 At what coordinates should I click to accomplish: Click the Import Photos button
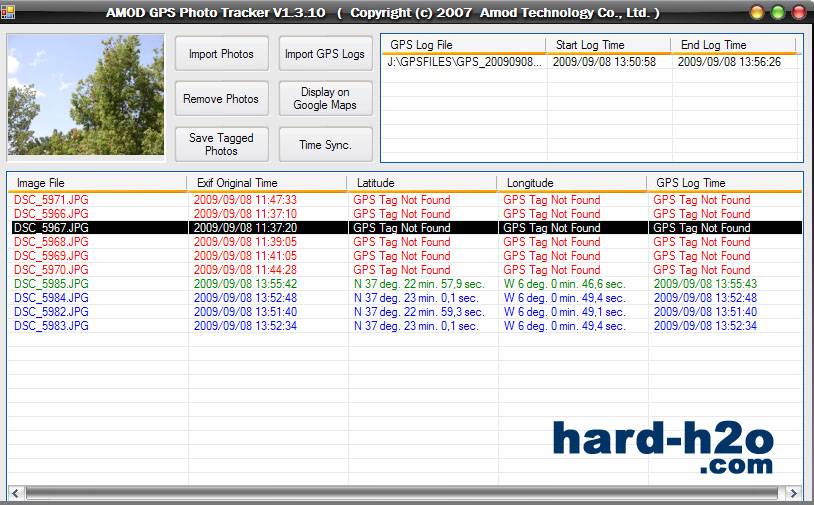[222, 53]
